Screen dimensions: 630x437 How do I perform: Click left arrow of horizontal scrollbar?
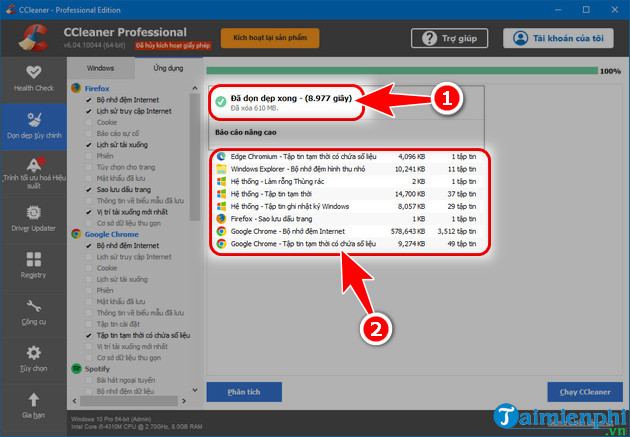point(75,400)
